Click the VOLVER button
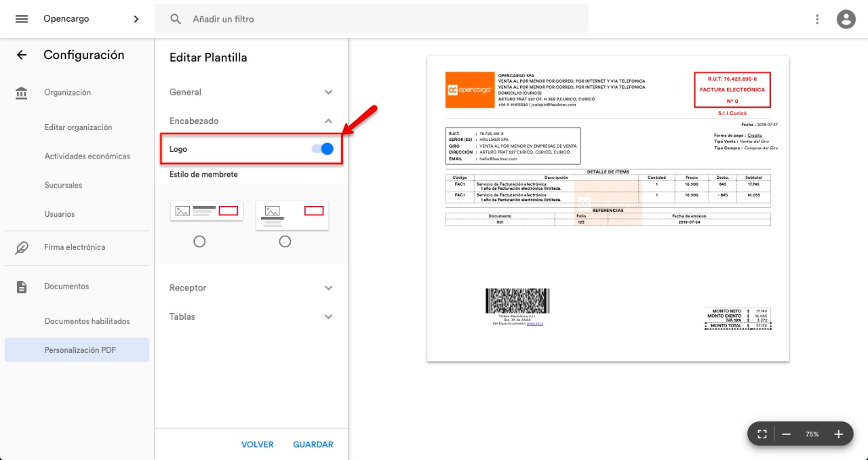Image resolution: width=868 pixels, height=460 pixels. point(257,444)
